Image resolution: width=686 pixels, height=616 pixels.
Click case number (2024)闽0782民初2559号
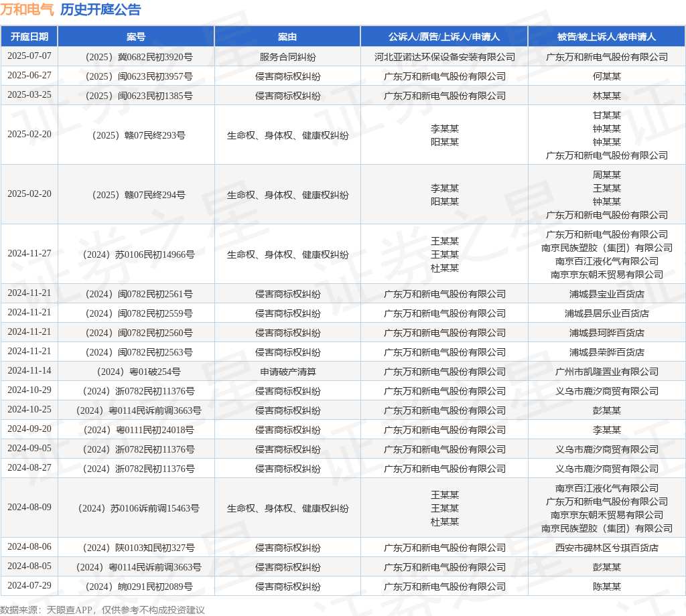pyautogui.click(x=139, y=313)
